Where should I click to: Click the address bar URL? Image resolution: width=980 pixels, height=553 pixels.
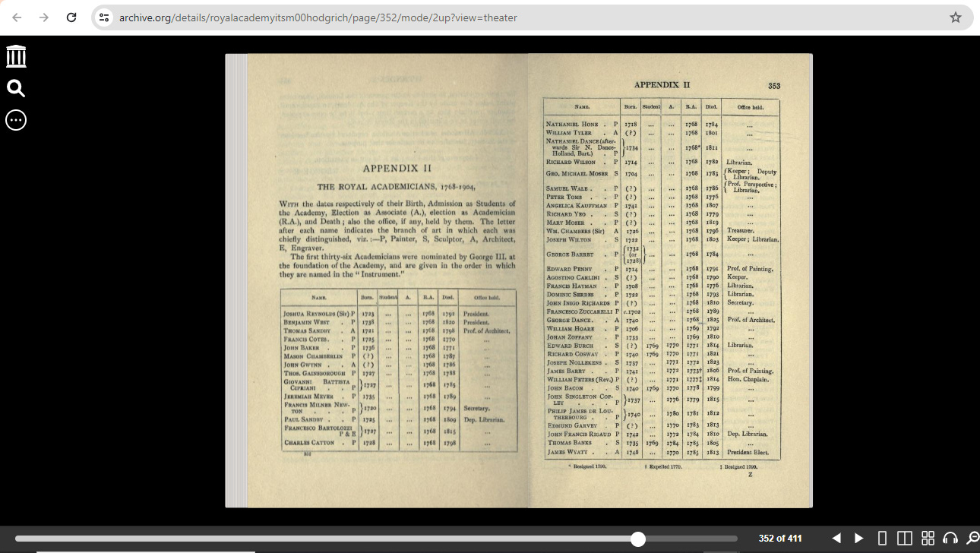point(318,17)
